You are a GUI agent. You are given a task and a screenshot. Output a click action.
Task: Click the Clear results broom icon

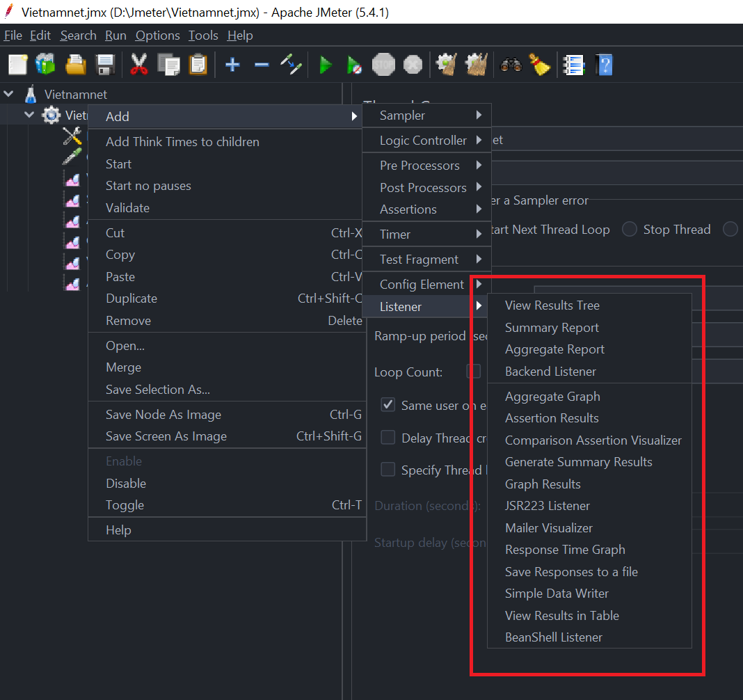(447, 65)
